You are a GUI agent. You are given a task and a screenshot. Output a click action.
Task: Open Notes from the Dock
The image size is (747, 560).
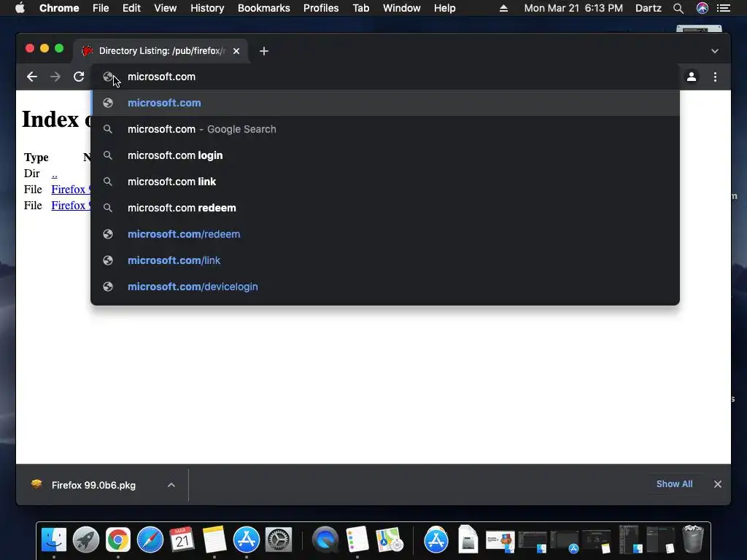click(x=214, y=540)
